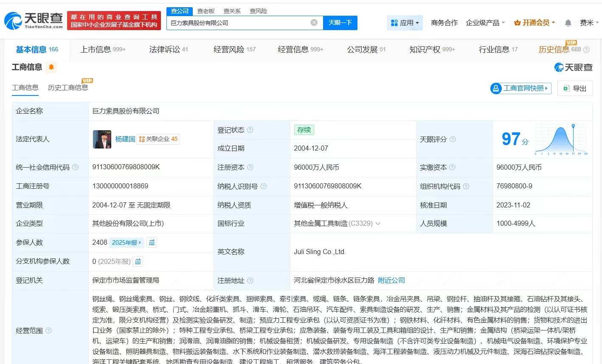Click the 存续 status tag
This screenshot has width=602, height=364.
(x=304, y=130)
